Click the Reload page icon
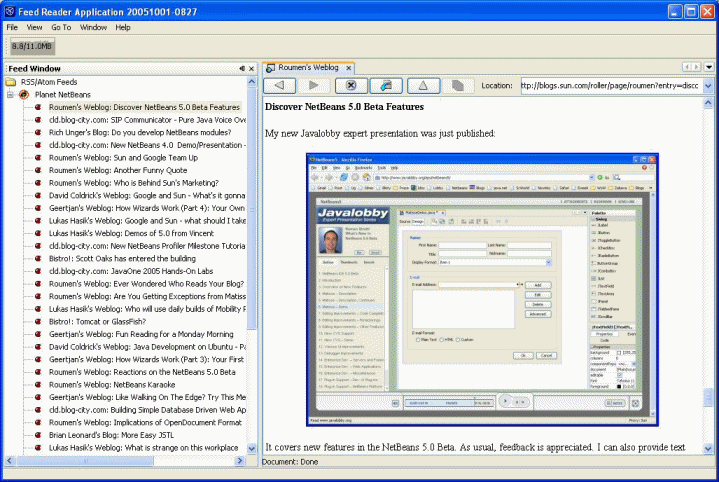The image size is (719, 482). point(387,86)
